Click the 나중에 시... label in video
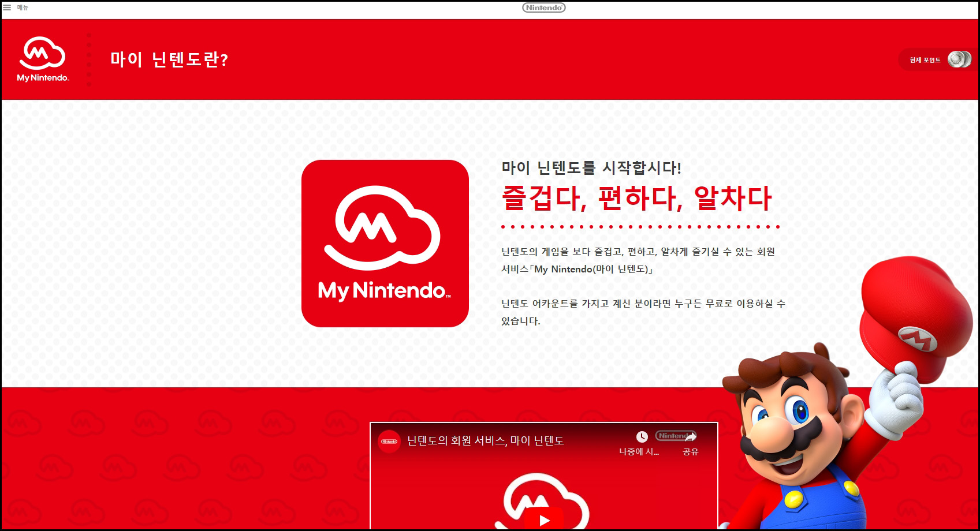The image size is (980, 531). (x=639, y=451)
